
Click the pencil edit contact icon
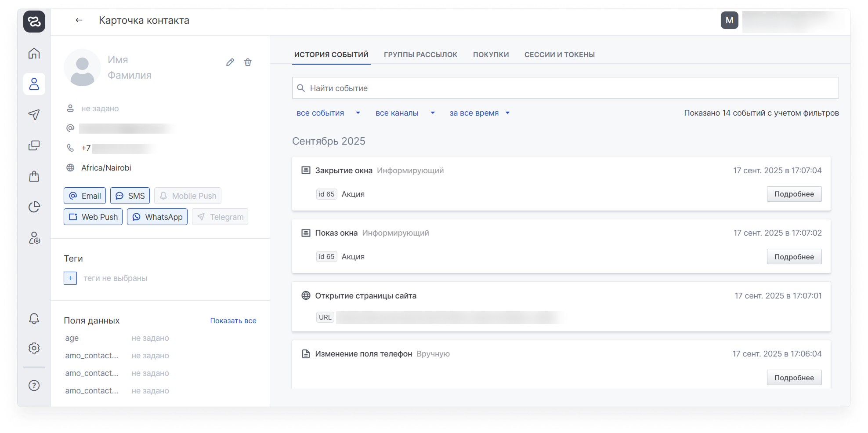coord(230,62)
